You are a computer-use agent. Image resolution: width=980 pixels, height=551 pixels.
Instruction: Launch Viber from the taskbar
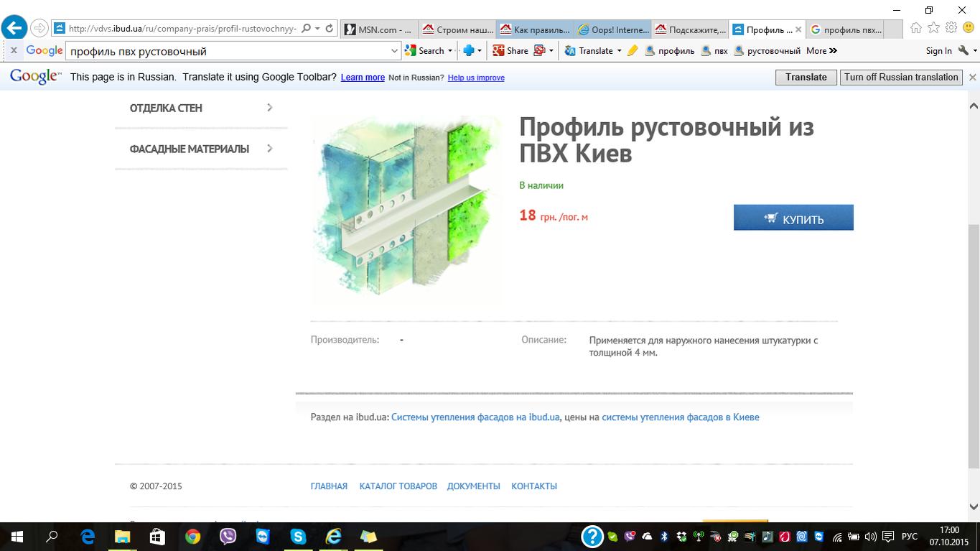tap(228, 537)
